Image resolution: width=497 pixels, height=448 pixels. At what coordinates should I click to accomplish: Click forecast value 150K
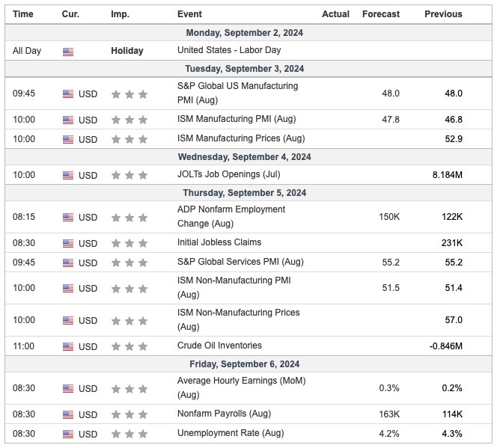(389, 217)
